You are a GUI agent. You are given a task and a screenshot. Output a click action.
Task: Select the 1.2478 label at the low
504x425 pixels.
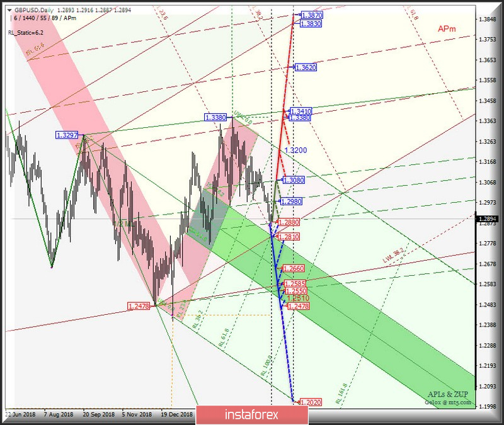[x=139, y=306]
